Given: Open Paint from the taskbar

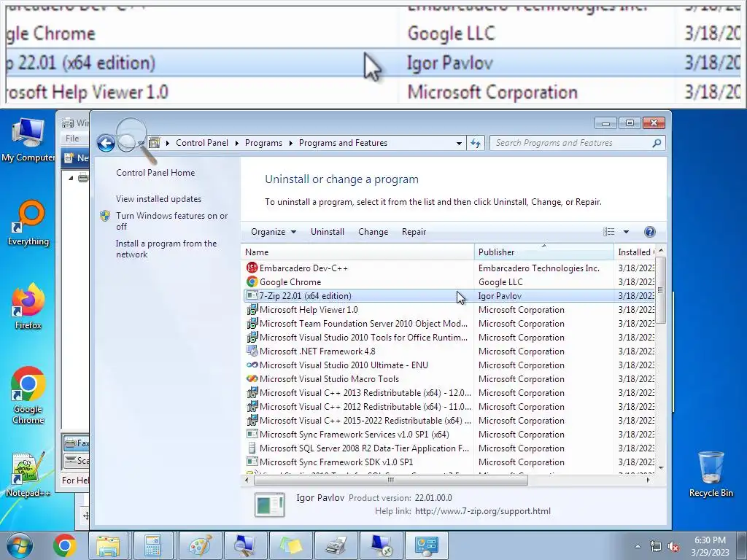Looking at the screenshot, I should (x=200, y=545).
